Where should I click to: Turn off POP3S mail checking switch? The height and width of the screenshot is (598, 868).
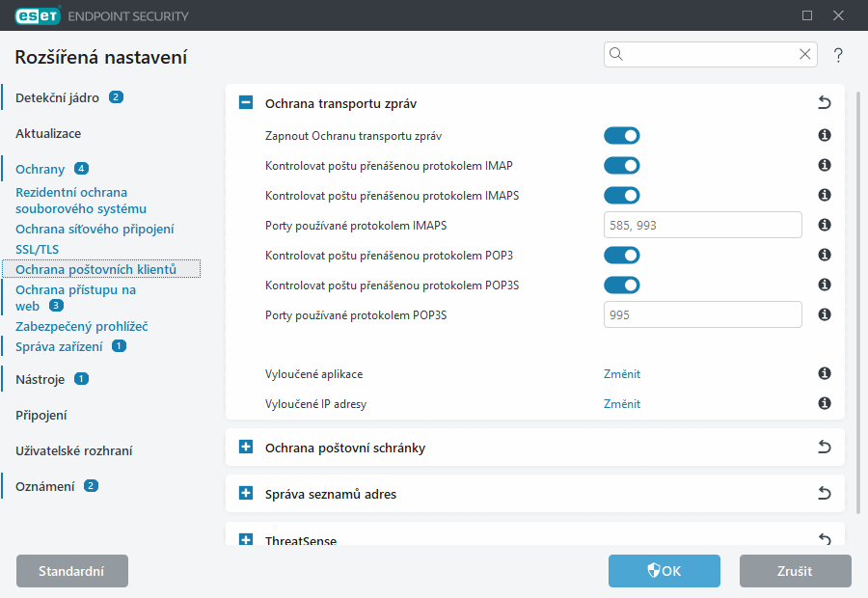click(x=622, y=285)
